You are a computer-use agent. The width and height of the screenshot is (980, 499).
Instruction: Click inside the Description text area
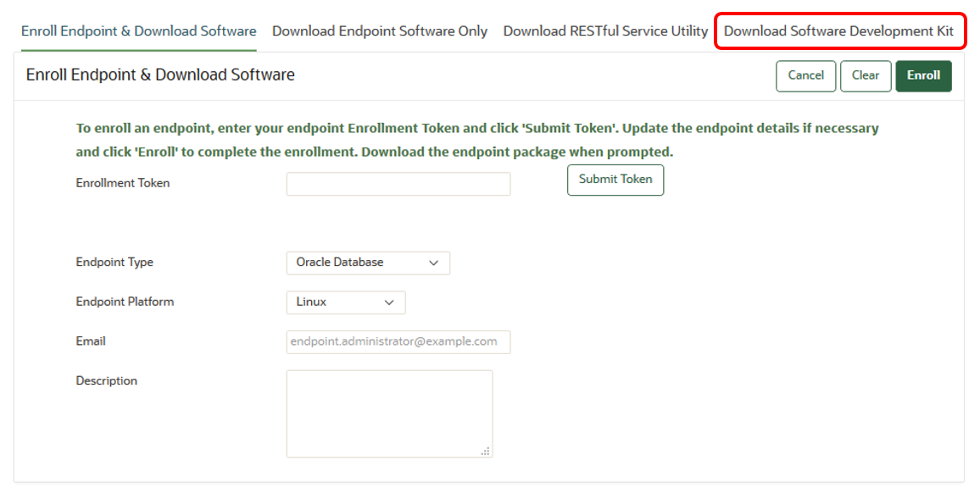click(389, 413)
